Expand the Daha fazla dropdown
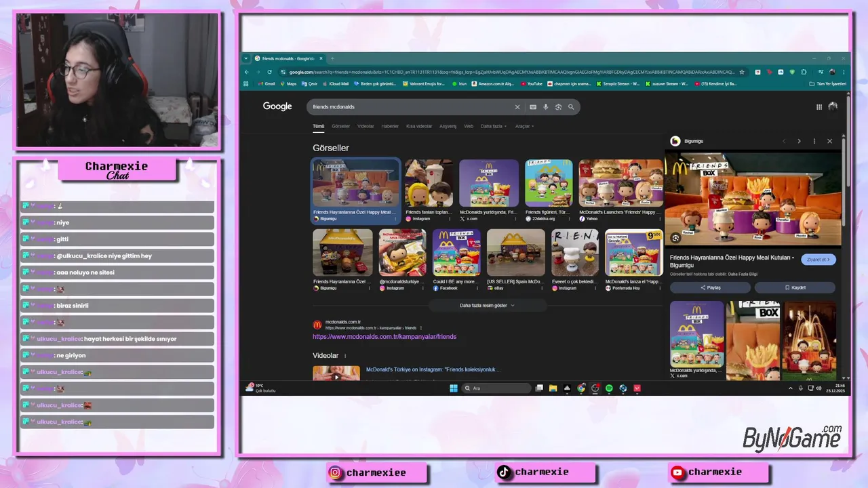 [493, 126]
